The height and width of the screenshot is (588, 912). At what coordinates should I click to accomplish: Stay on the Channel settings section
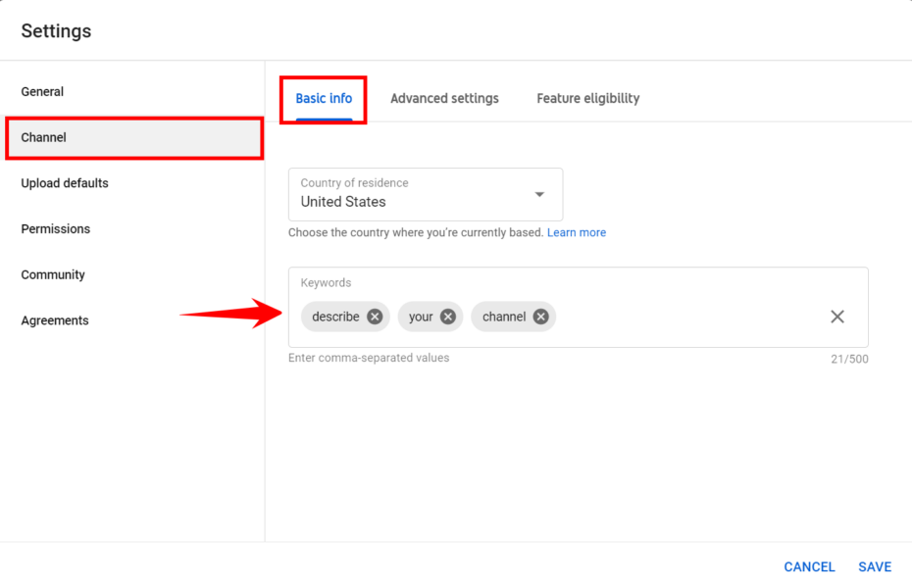43,137
